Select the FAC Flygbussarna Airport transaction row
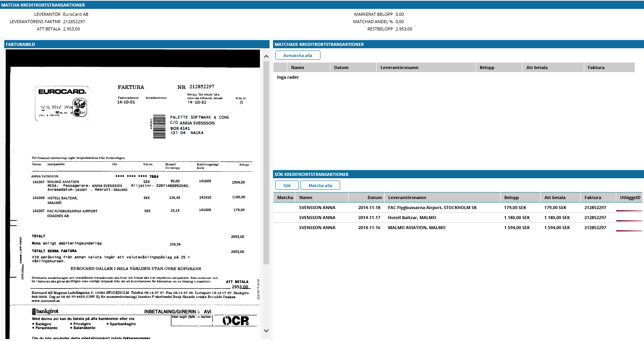Screen dimensions: 644x341 458,208
